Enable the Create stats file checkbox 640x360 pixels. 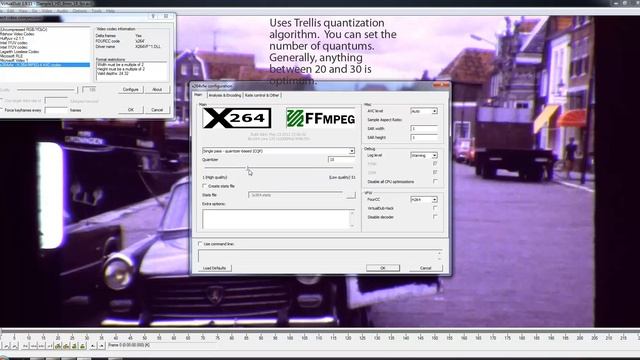point(204,186)
